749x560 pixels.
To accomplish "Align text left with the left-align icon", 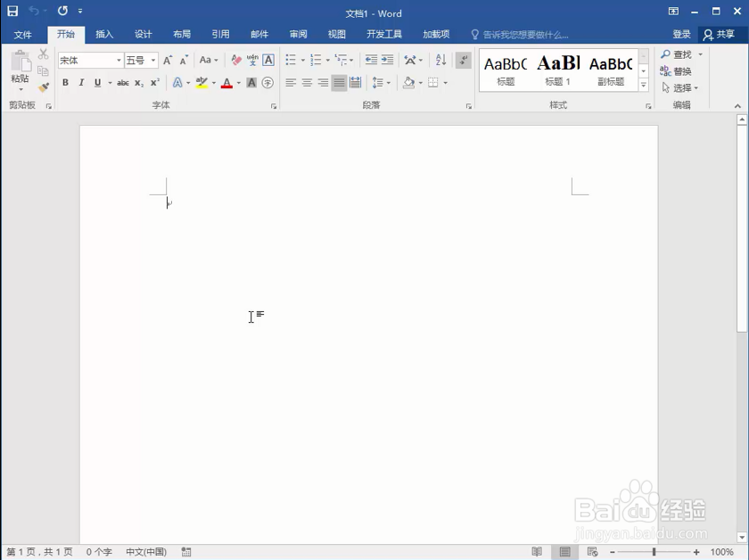I will coord(291,83).
